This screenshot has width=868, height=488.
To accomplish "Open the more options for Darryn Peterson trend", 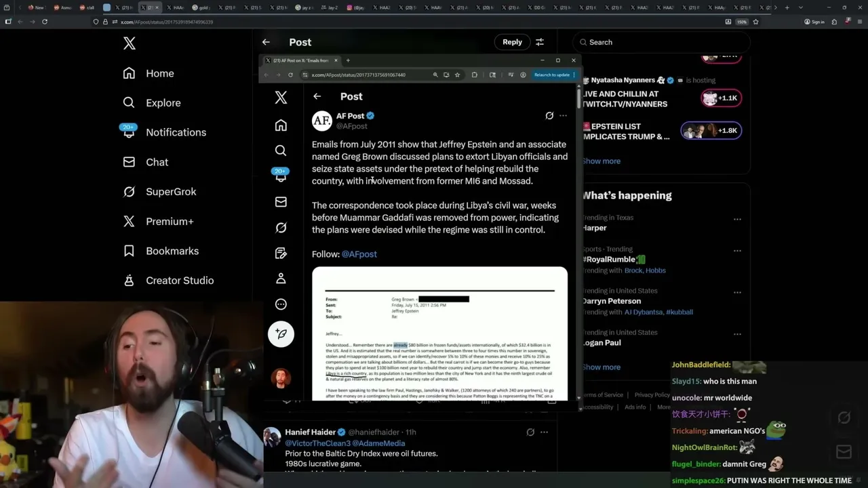I will [737, 292].
